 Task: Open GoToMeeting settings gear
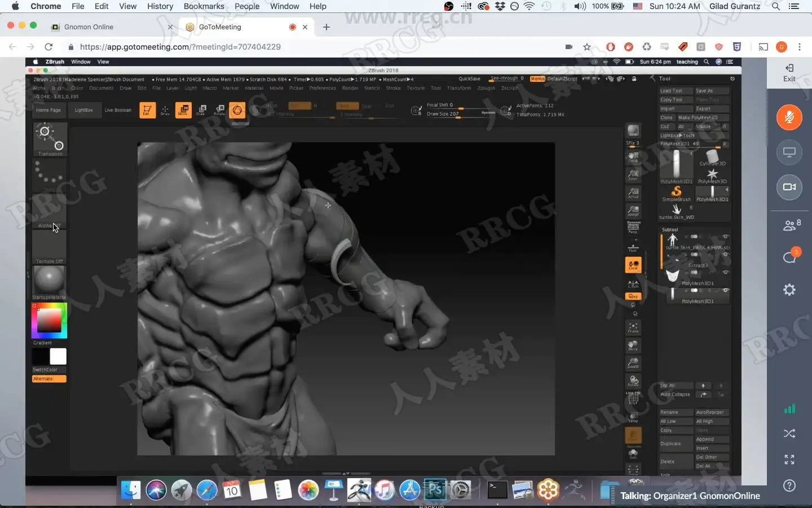point(789,290)
